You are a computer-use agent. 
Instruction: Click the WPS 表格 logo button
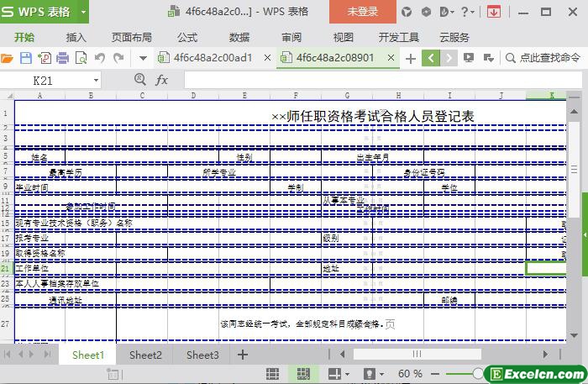pyautogui.click(x=39, y=12)
